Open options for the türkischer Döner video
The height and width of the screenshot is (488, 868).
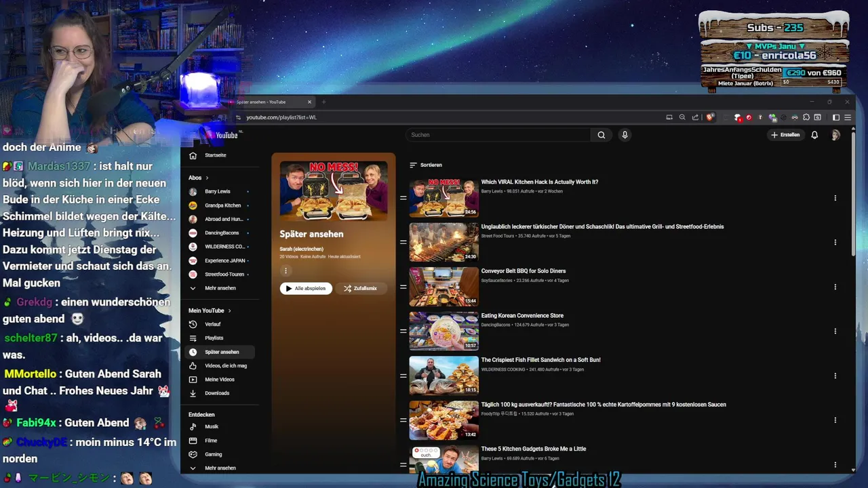tap(835, 242)
